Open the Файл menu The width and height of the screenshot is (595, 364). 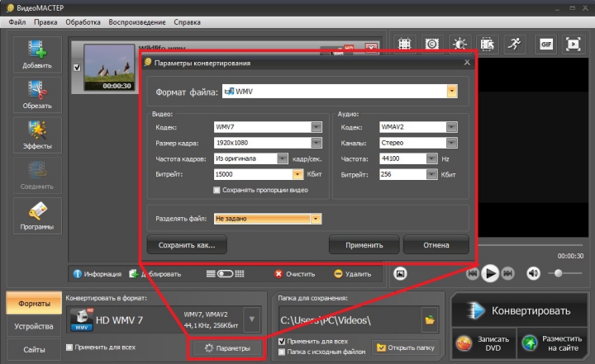pyautogui.click(x=17, y=22)
